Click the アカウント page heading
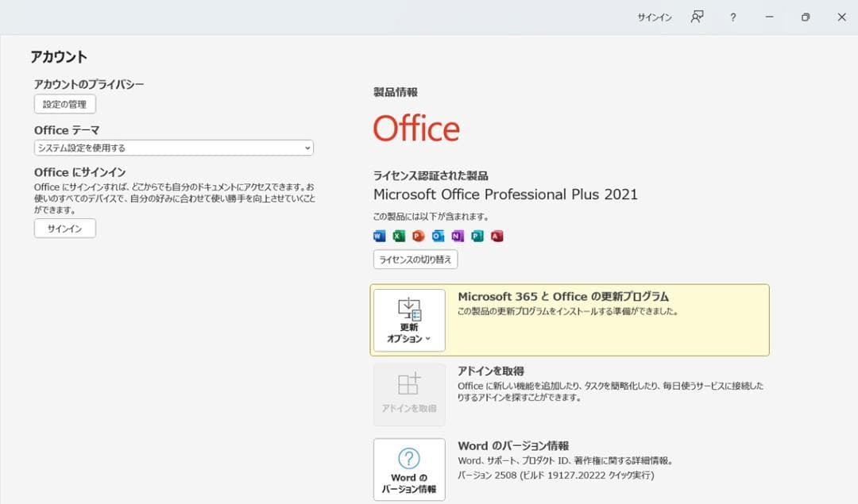The image size is (858, 504). tap(59, 57)
